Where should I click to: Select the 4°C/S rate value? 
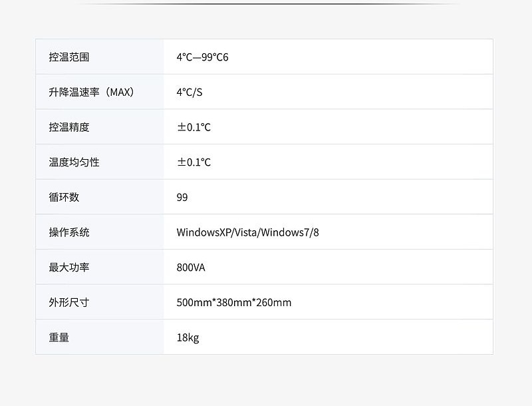pyautogui.click(x=190, y=93)
